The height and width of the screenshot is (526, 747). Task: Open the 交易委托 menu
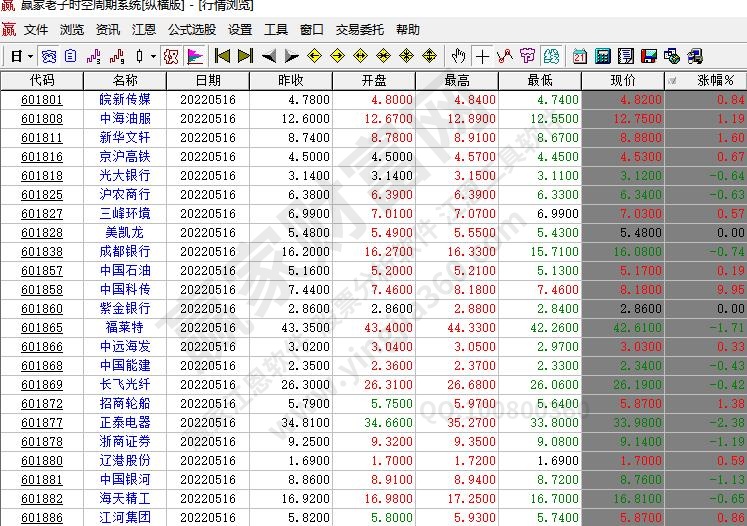point(360,30)
